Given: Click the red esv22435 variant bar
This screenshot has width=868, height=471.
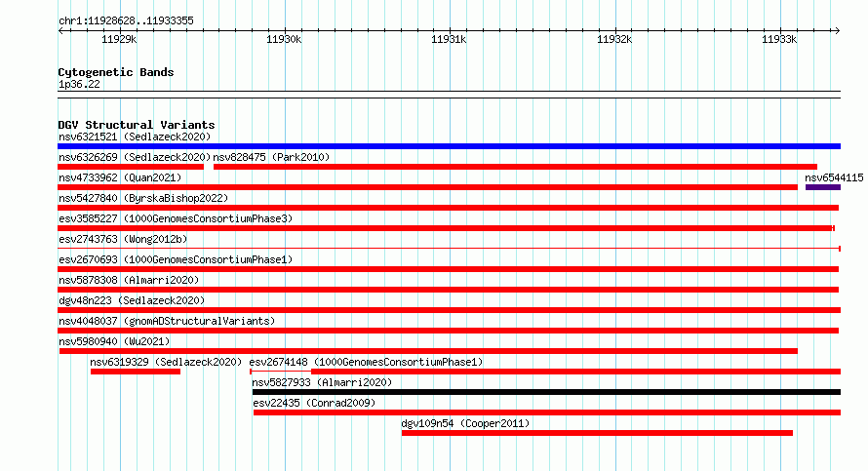Looking at the screenshot, I should click(x=547, y=412).
